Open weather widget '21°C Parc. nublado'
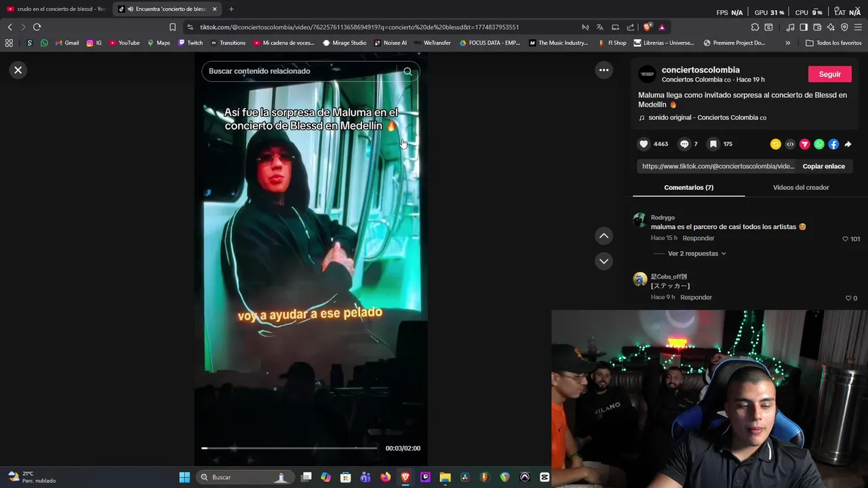Viewport: 868px width, 488px height. pyautogui.click(x=32, y=477)
